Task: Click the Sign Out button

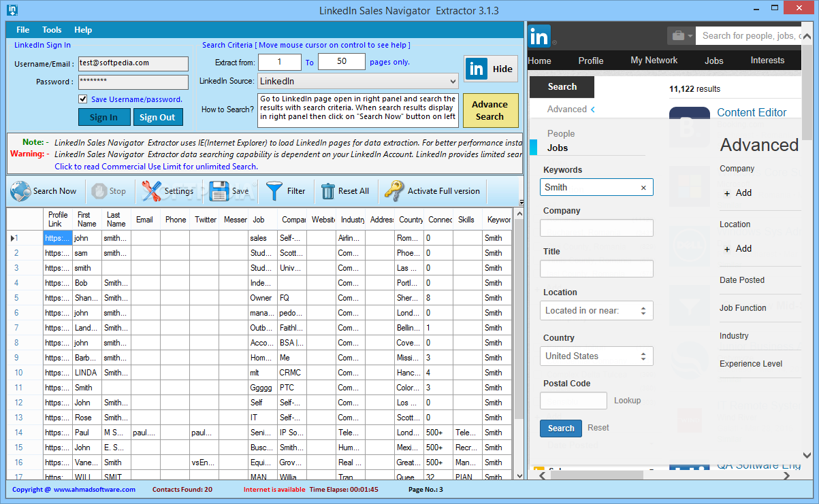Action: (x=158, y=117)
